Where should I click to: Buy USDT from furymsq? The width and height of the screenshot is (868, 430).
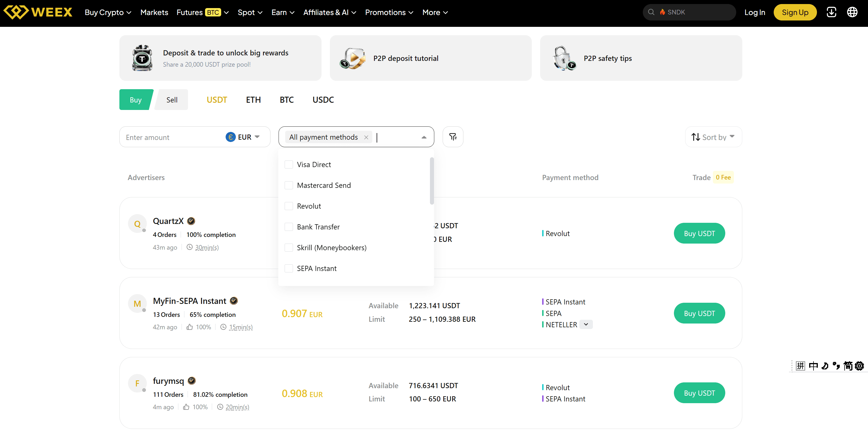pos(699,392)
